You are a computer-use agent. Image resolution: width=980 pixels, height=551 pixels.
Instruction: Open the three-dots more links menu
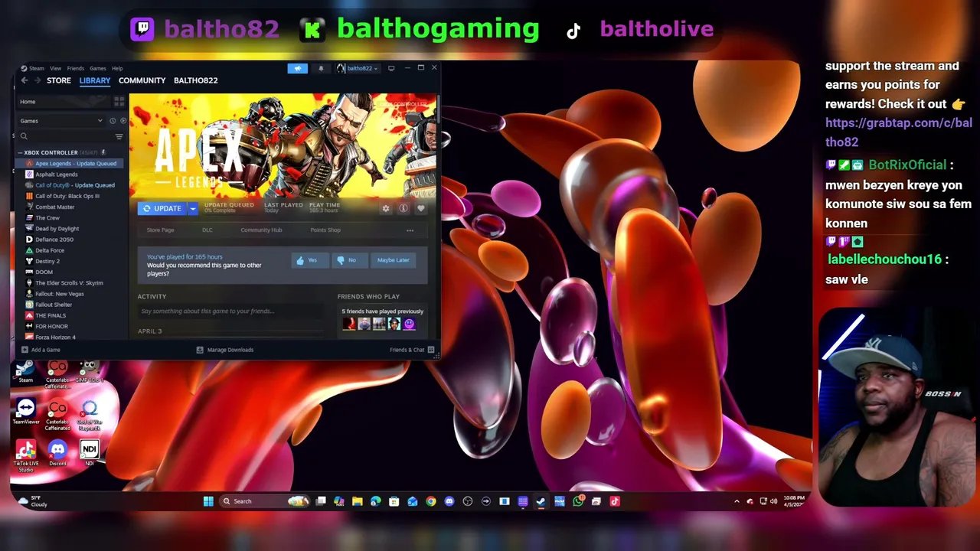coord(410,230)
